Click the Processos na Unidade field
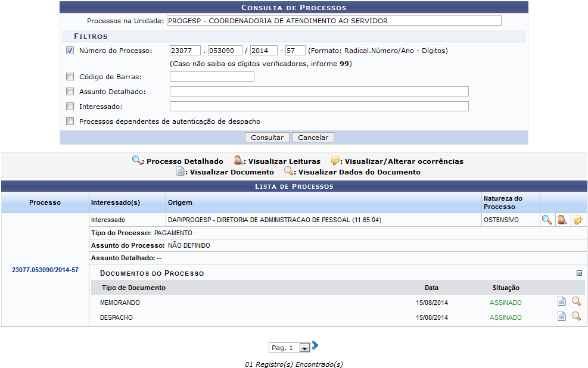Image resolution: width=588 pixels, height=368 pixels. tap(334, 21)
